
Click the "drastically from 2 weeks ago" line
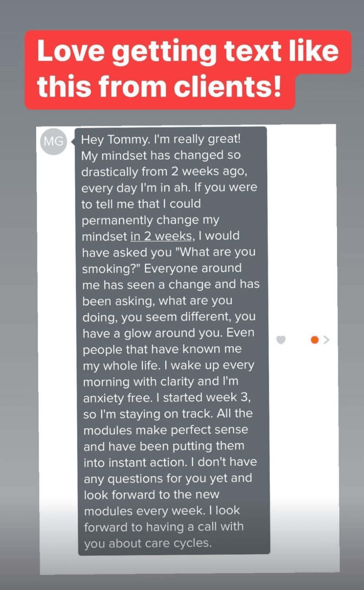tap(166, 171)
